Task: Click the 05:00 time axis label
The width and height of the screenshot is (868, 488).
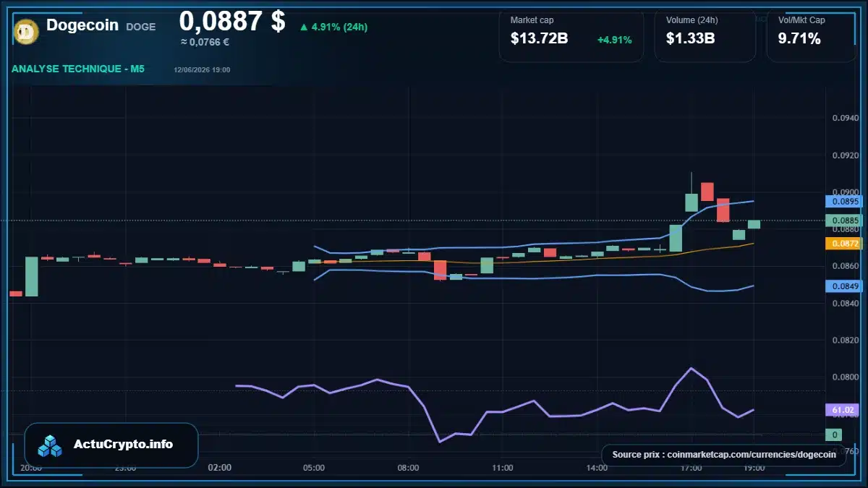Action: pyautogui.click(x=314, y=468)
